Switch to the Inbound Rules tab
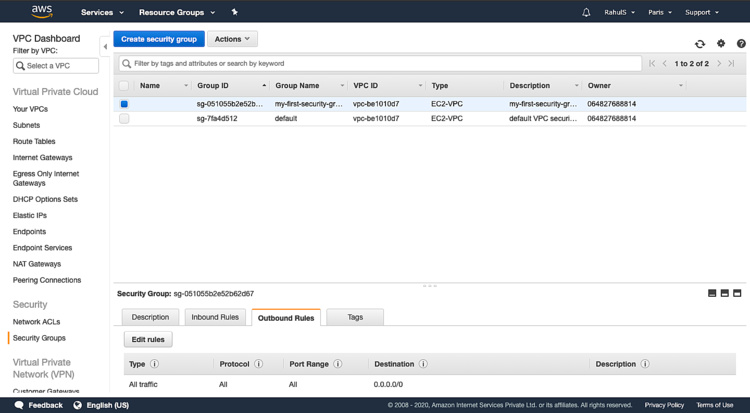Screen dimensions: 750x413 click(x=215, y=317)
